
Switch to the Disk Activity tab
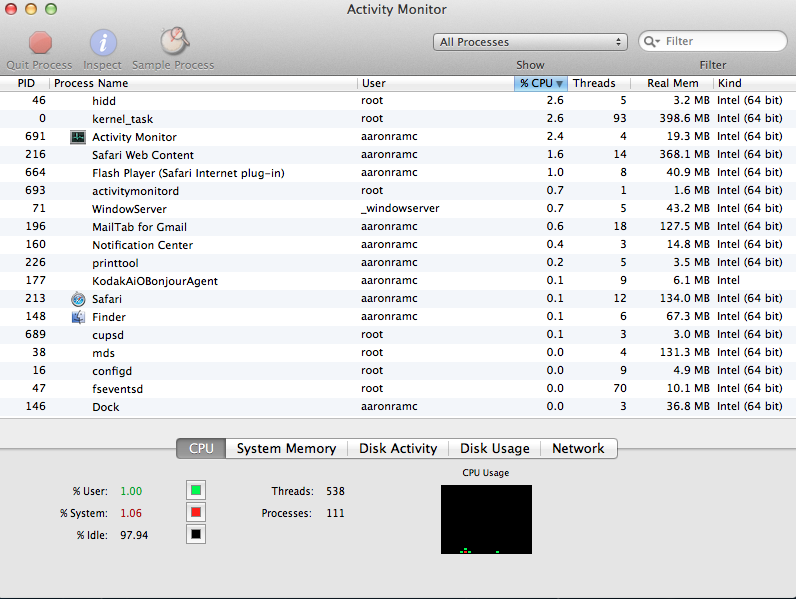coord(398,449)
